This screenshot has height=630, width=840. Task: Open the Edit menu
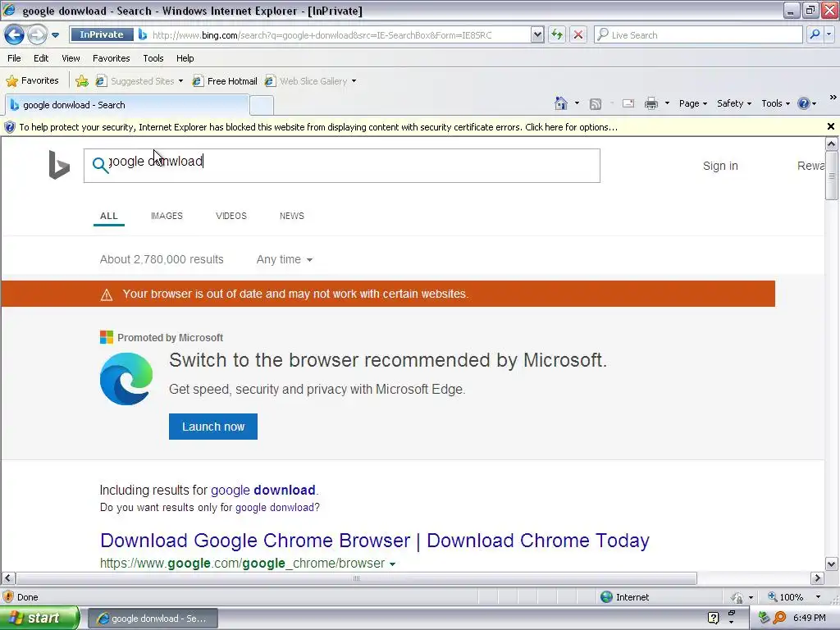pyautogui.click(x=41, y=58)
